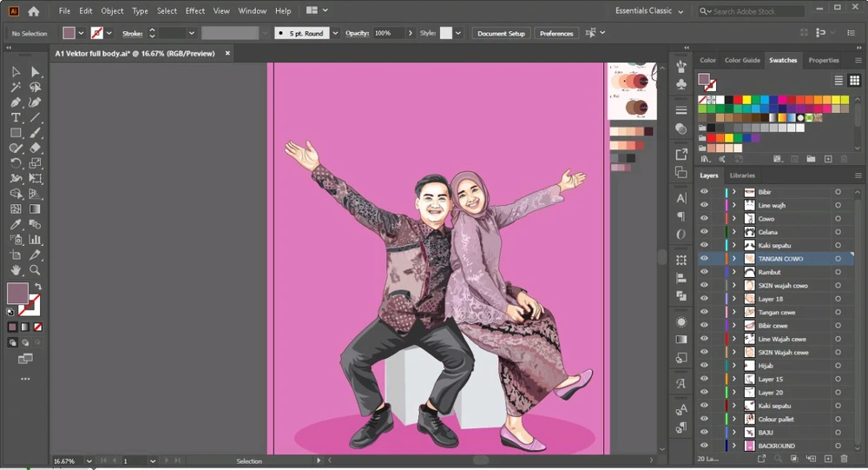This screenshot has width=868, height=470.
Task: Switch to the Color Guide tab
Action: [x=742, y=60]
